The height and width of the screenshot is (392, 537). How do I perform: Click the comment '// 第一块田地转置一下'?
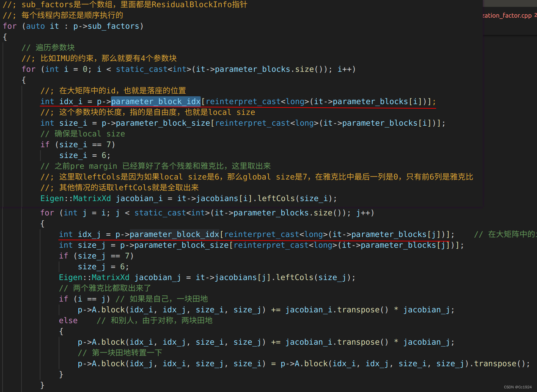pos(120,353)
